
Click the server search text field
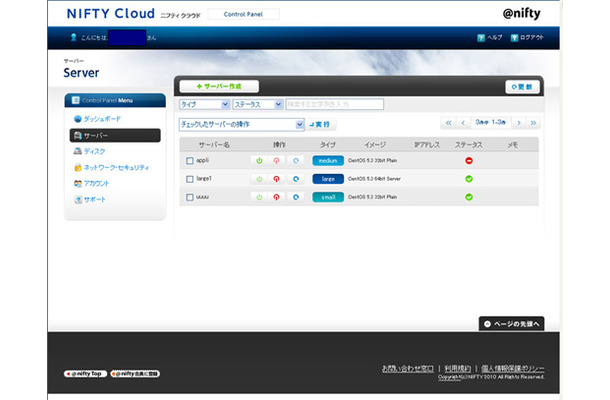pos(335,104)
